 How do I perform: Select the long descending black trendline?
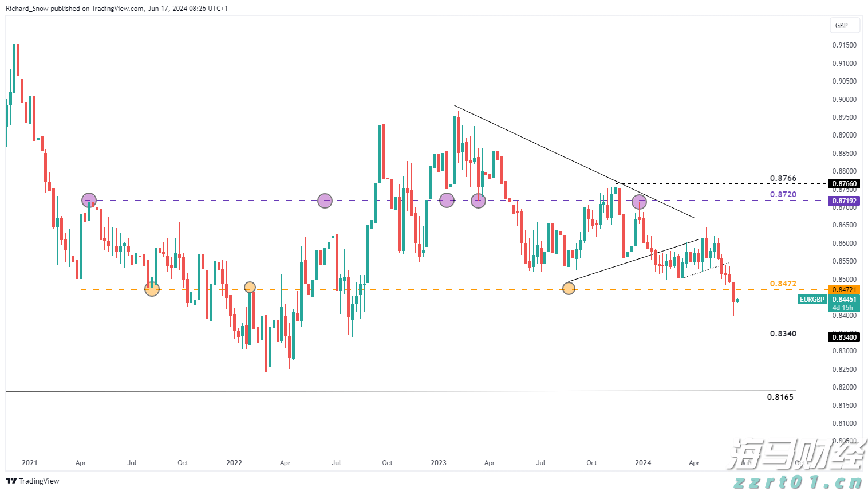tap(574, 162)
